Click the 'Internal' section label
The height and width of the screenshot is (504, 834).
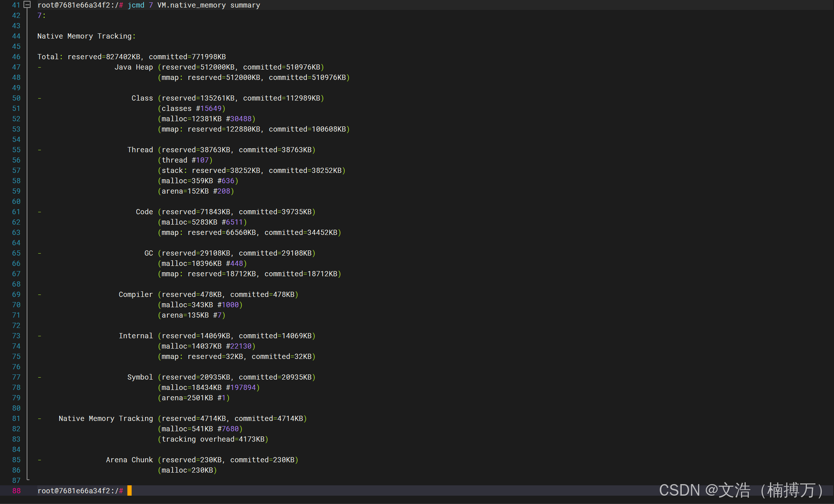(x=136, y=336)
